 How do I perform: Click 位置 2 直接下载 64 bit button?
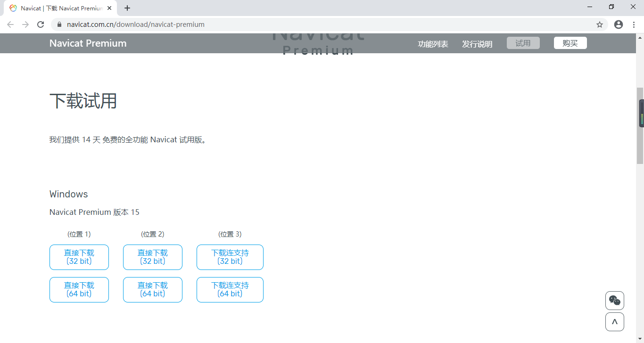tap(153, 290)
